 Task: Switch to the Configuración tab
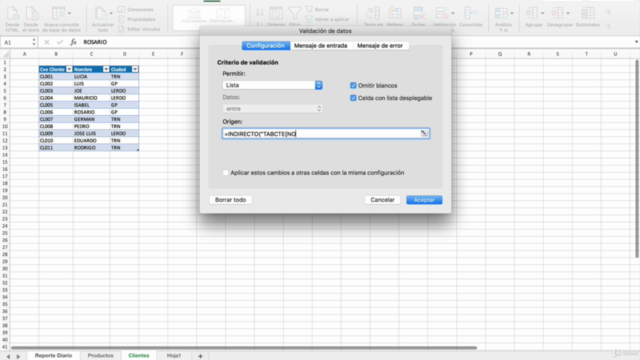[x=266, y=46]
